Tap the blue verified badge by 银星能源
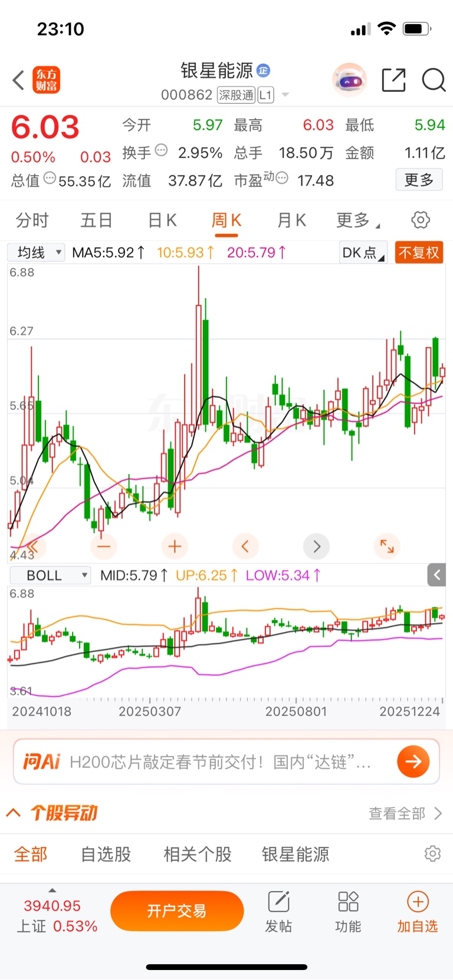Screen dimensions: 453x980 (263, 70)
